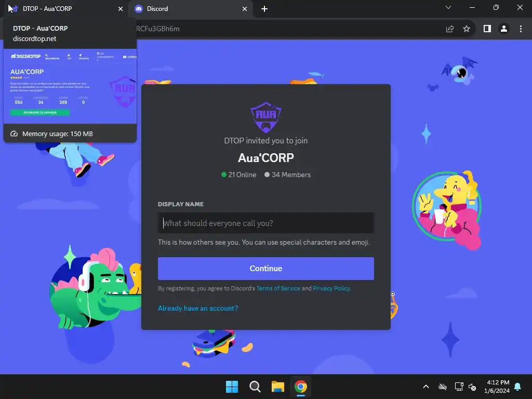Screen dimensions: 532x399
Task: Share this page via address bar icon
Action: pos(450,29)
